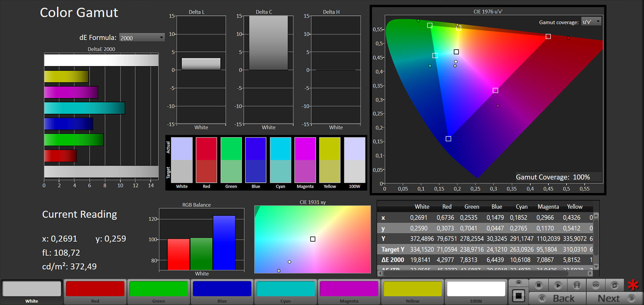
Task: Open the Gamut coverage u'v' dropdown
Action: tap(591, 22)
